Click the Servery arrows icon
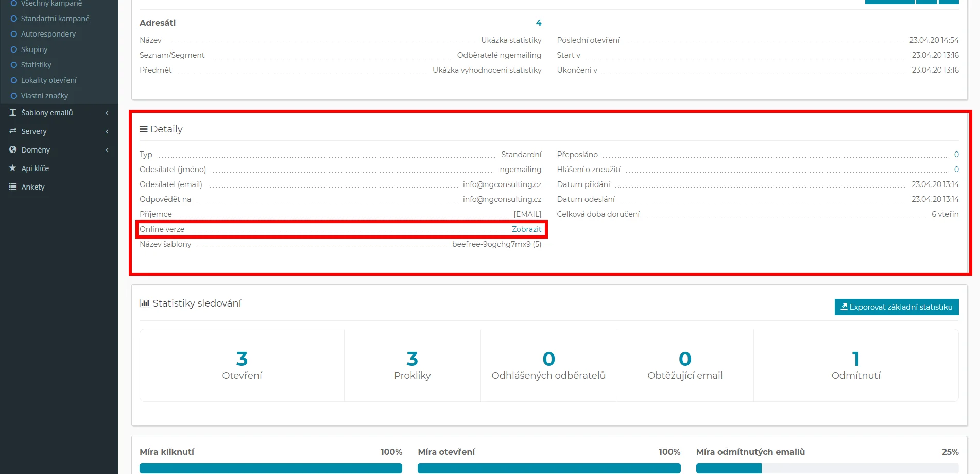This screenshot has width=980, height=474. pyautogui.click(x=13, y=131)
